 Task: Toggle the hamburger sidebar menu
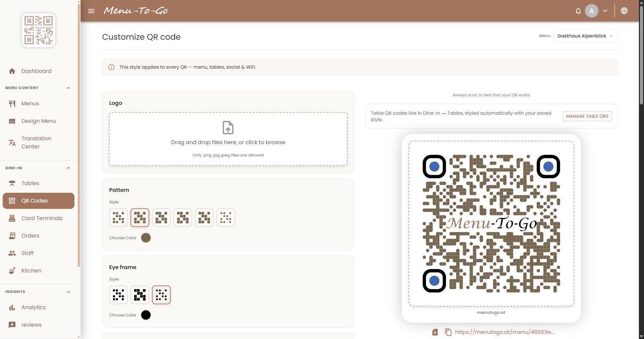(91, 11)
